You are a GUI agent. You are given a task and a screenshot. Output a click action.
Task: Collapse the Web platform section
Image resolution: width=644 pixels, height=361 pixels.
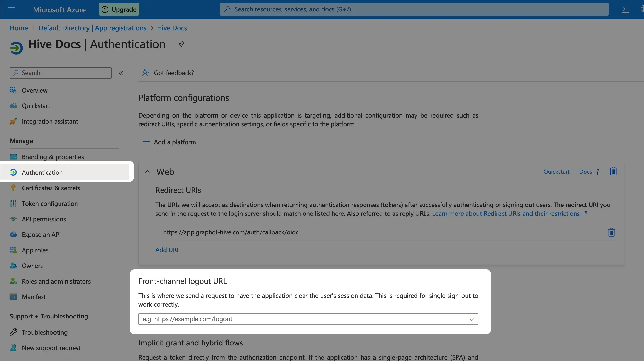coord(147,172)
